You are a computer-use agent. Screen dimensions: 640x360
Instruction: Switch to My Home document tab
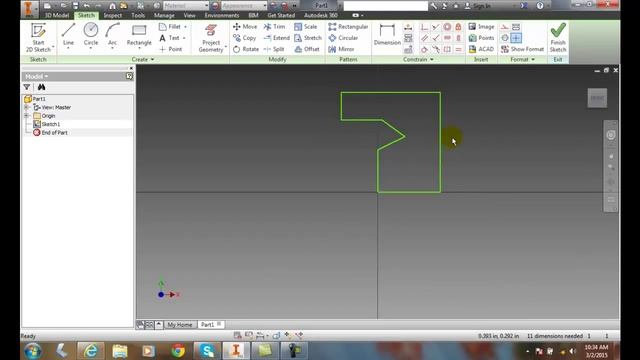pos(180,324)
